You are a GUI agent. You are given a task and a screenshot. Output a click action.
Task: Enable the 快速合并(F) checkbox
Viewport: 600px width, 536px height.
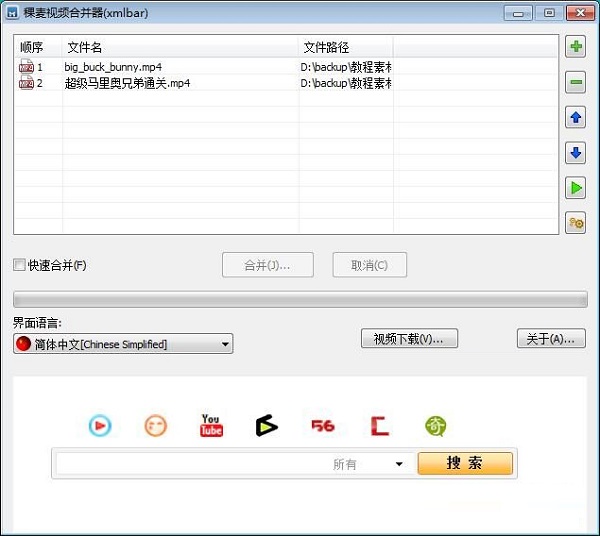tap(19, 265)
